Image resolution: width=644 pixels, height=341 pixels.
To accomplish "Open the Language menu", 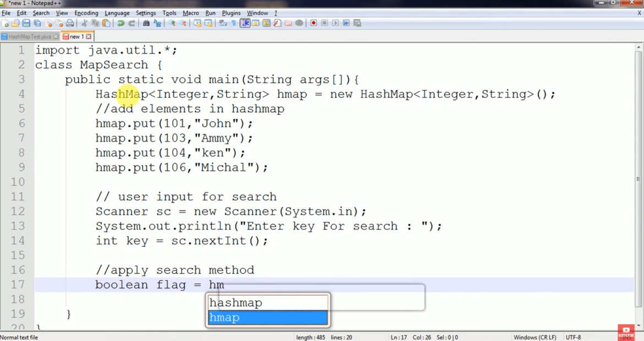I will click(117, 13).
